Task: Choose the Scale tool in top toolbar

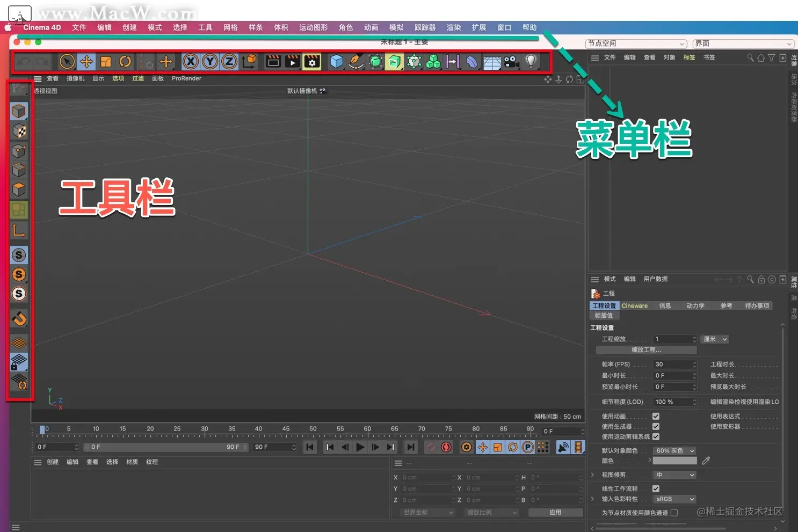Action: tap(106, 62)
